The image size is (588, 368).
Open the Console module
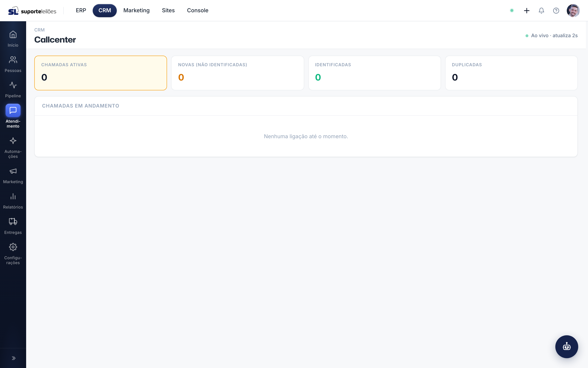click(x=198, y=10)
